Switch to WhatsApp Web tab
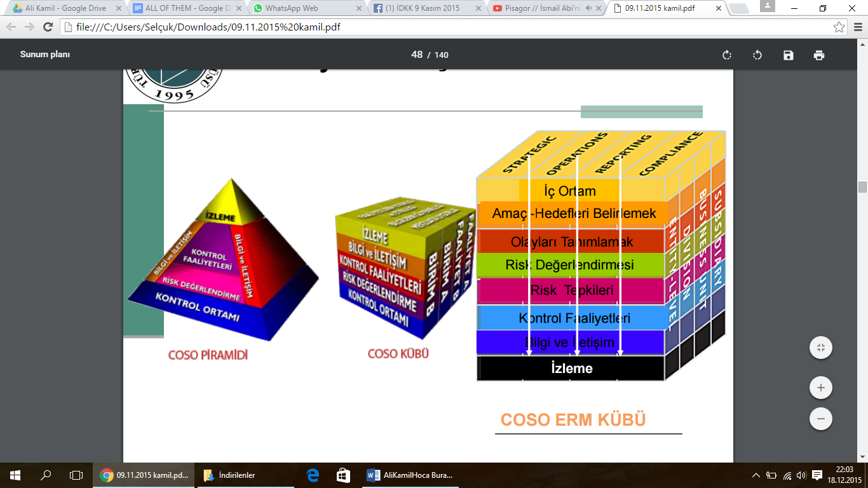 304,9
